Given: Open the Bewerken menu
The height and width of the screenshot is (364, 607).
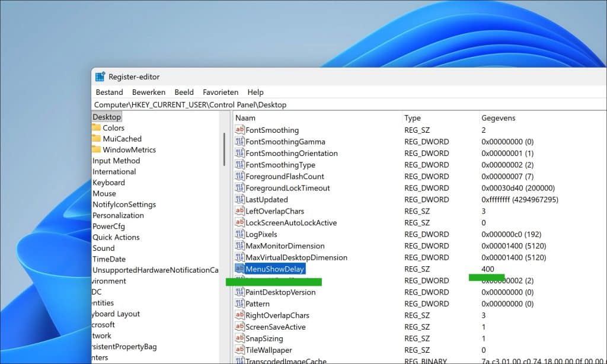Looking at the screenshot, I should pos(149,92).
